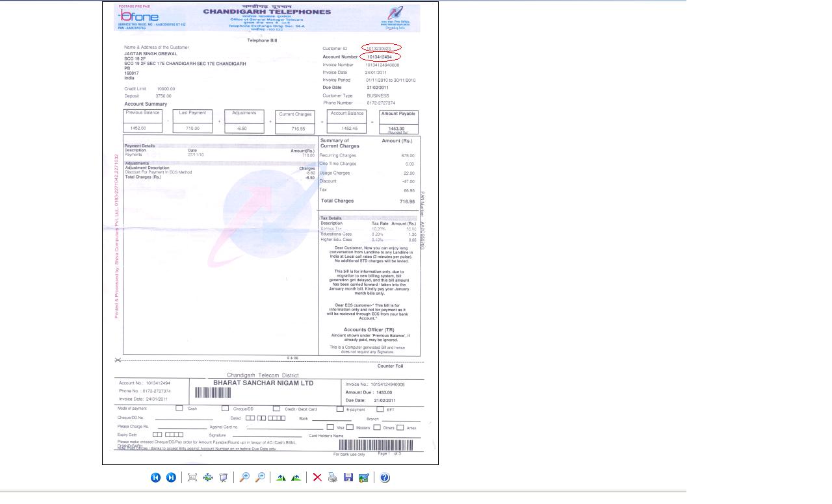This screenshot has width=832, height=504.
Task: Go to the previous image
Action: pyautogui.click(x=155, y=477)
